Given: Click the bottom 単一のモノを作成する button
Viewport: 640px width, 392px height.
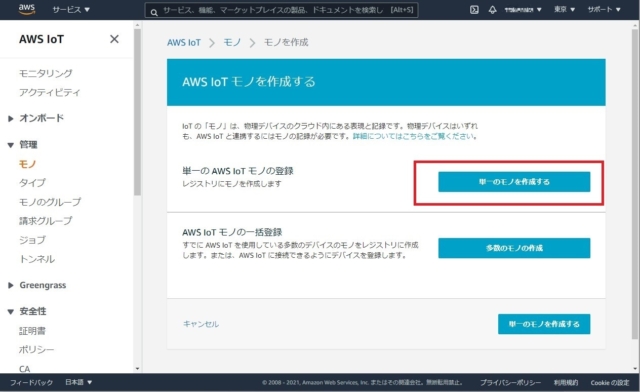Looking at the screenshot, I should click(x=544, y=324).
